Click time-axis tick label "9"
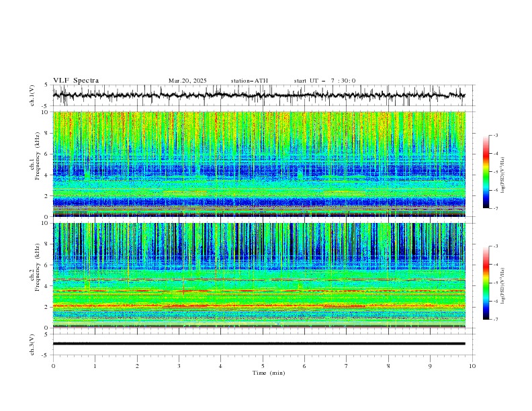Viewport: 532px width, 411px height. (430, 366)
